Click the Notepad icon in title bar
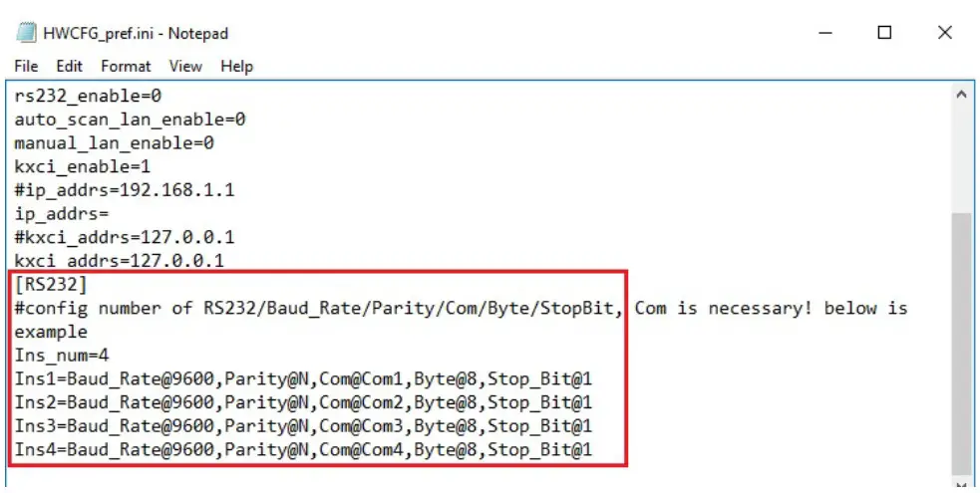This screenshot has height=493, width=980. (26, 33)
